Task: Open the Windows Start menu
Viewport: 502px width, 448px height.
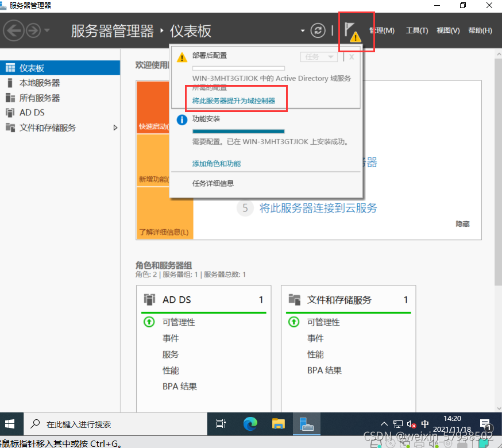Action: tap(10, 424)
